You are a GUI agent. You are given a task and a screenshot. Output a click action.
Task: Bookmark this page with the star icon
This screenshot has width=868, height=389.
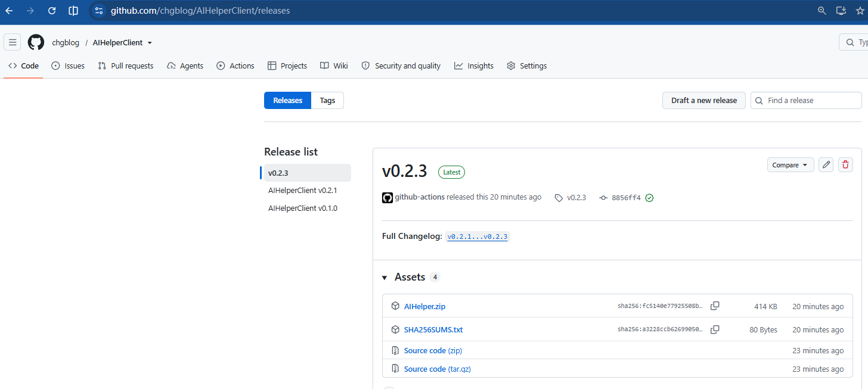tap(860, 10)
